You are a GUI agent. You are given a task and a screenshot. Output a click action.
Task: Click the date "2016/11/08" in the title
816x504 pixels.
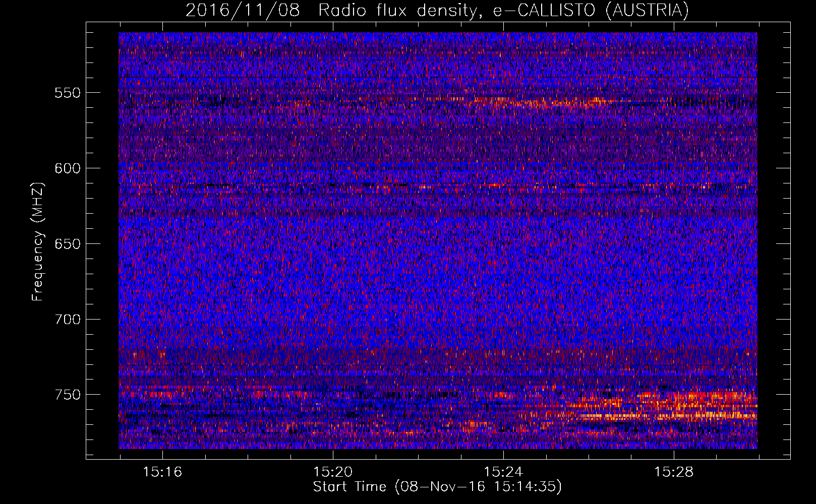(x=242, y=11)
